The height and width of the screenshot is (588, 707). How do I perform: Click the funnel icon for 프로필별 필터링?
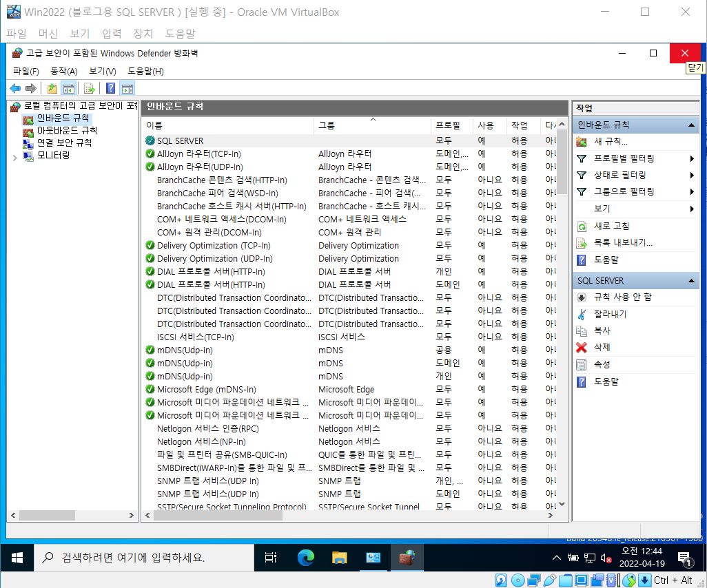pyautogui.click(x=582, y=158)
